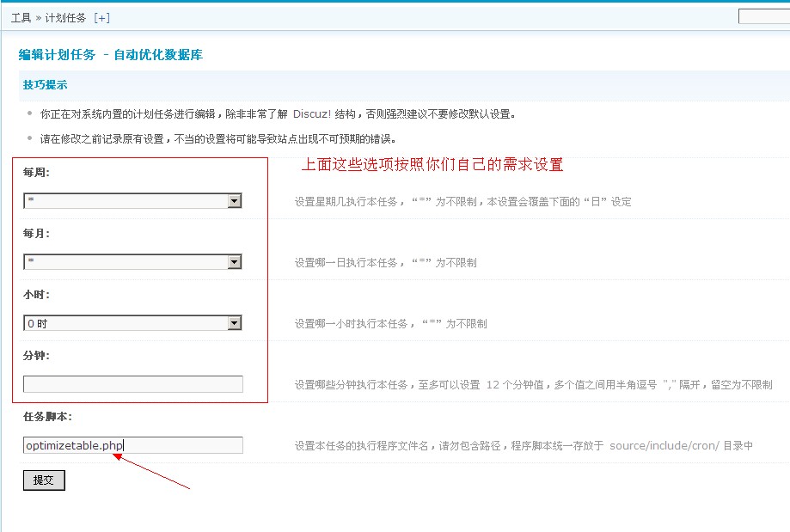The image size is (790, 532).
Task: Click the 任务脚本: label
Action: pyautogui.click(x=47, y=416)
